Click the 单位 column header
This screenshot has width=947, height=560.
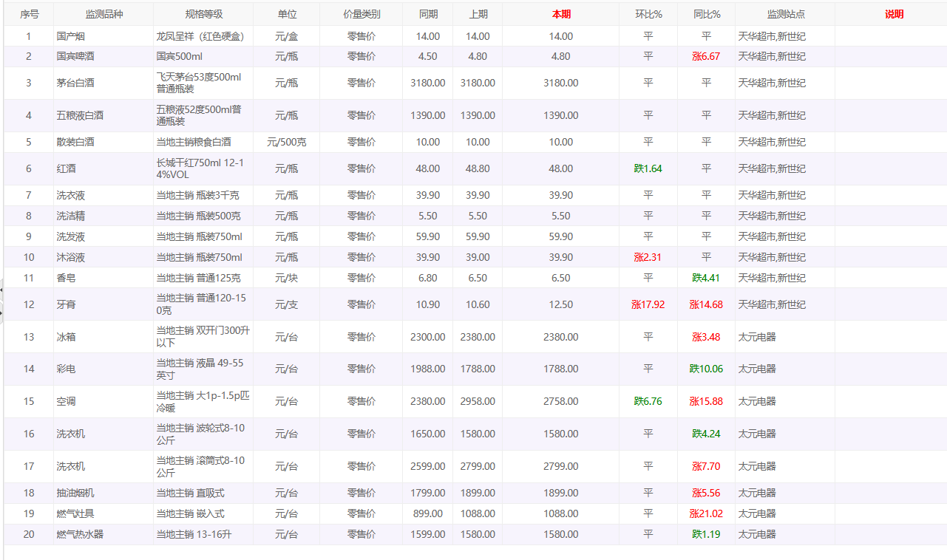click(x=287, y=15)
